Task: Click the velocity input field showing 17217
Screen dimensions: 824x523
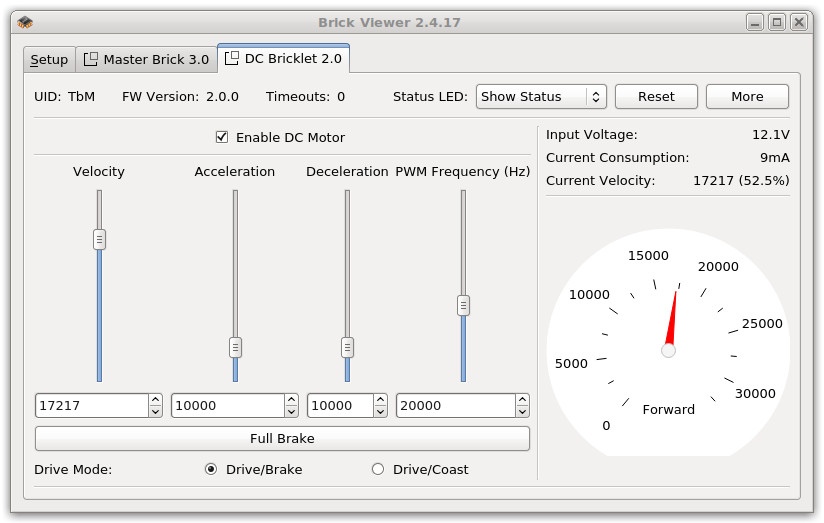Action: point(92,405)
